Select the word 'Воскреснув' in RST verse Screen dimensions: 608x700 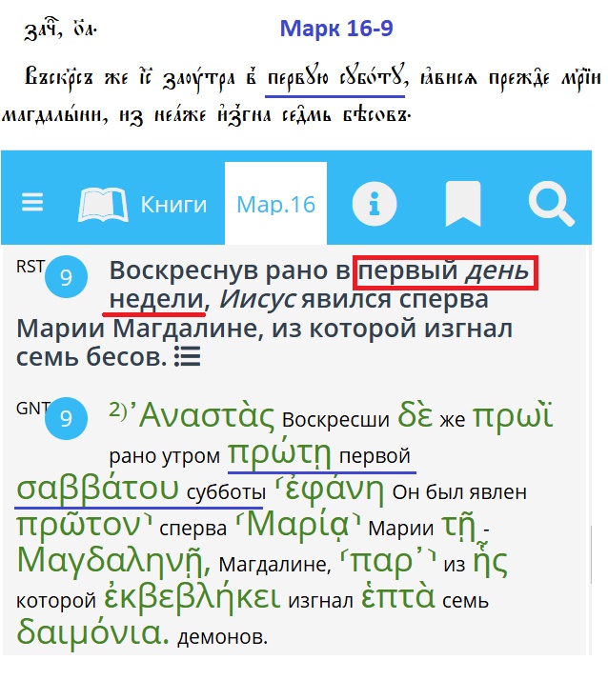pyautogui.click(x=184, y=270)
